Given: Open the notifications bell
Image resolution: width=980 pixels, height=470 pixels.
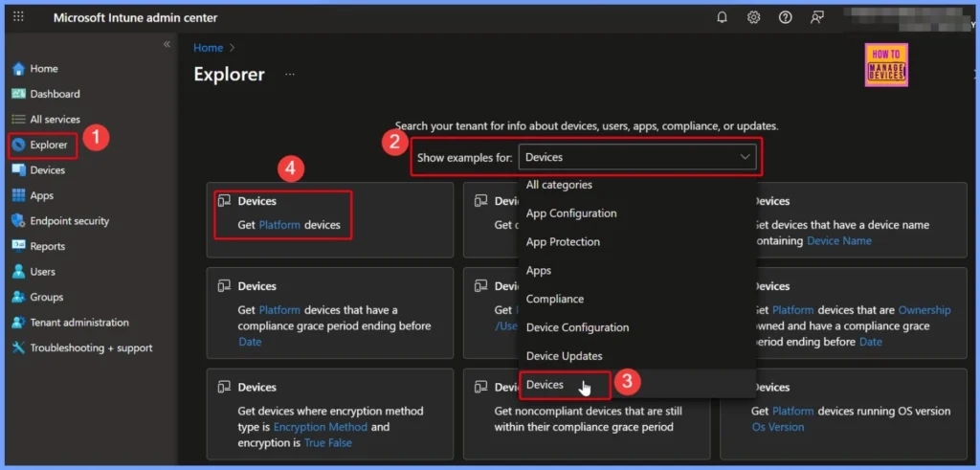Looking at the screenshot, I should [x=722, y=17].
